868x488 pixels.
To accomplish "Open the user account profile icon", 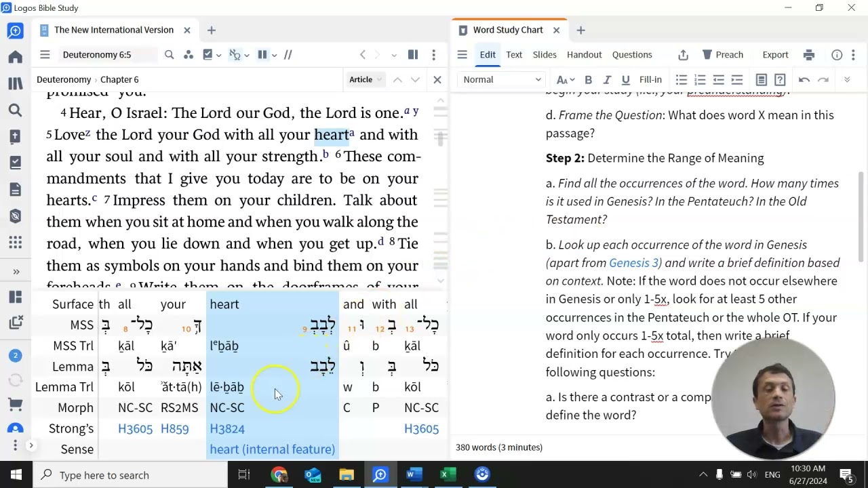I will tap(15, 428).
